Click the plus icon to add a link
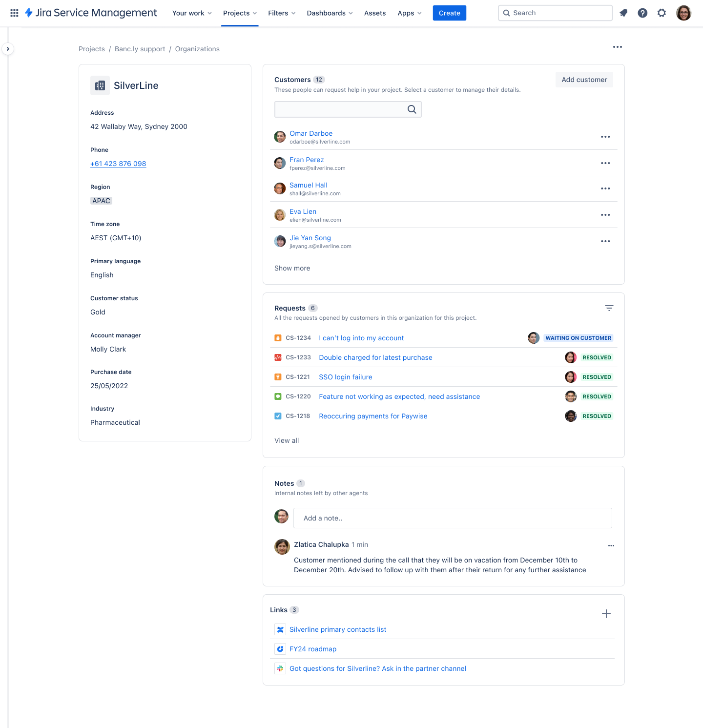This screenshot has height=728, width=703. [606, 614]
